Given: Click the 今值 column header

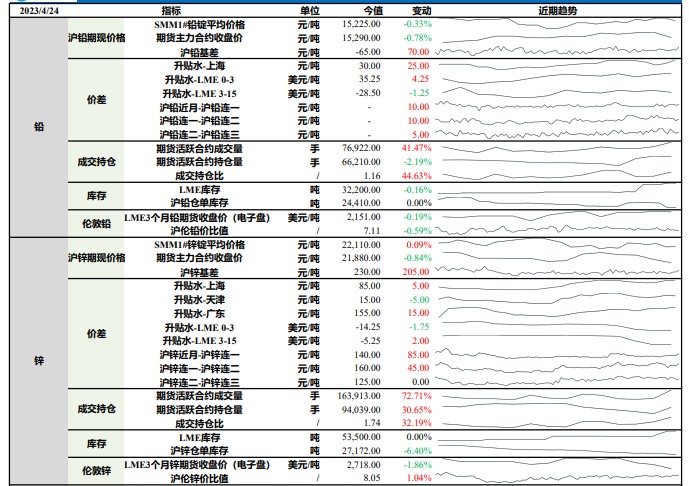Looking at the screenshot, I should click(373, 11).
